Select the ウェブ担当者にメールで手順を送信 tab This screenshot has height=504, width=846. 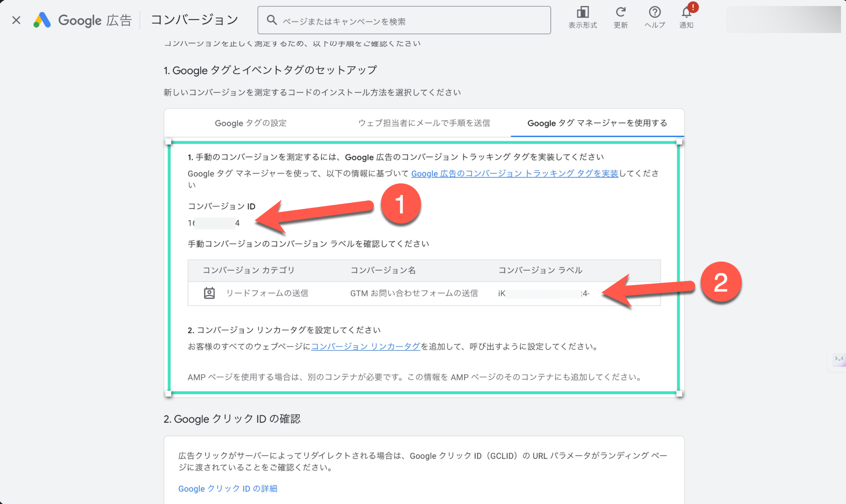pos(424,123)
